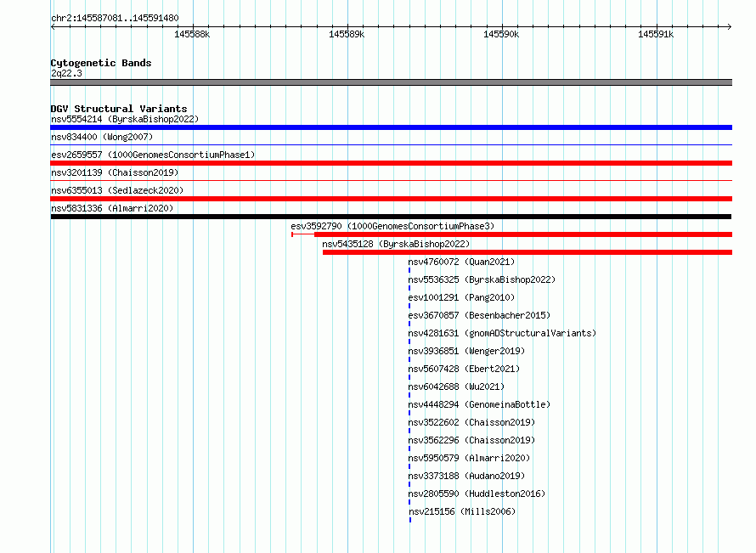The height and width of the screenshot is (553, 756).
Task: Click nsv6042688 (Wu2021) label
Action: [x=456, y=387]
